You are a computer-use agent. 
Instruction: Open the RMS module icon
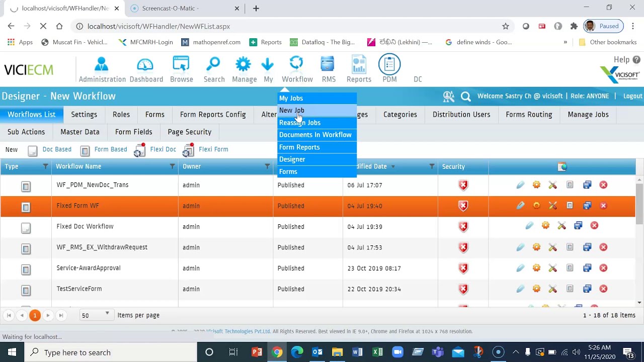click(328, 64)
